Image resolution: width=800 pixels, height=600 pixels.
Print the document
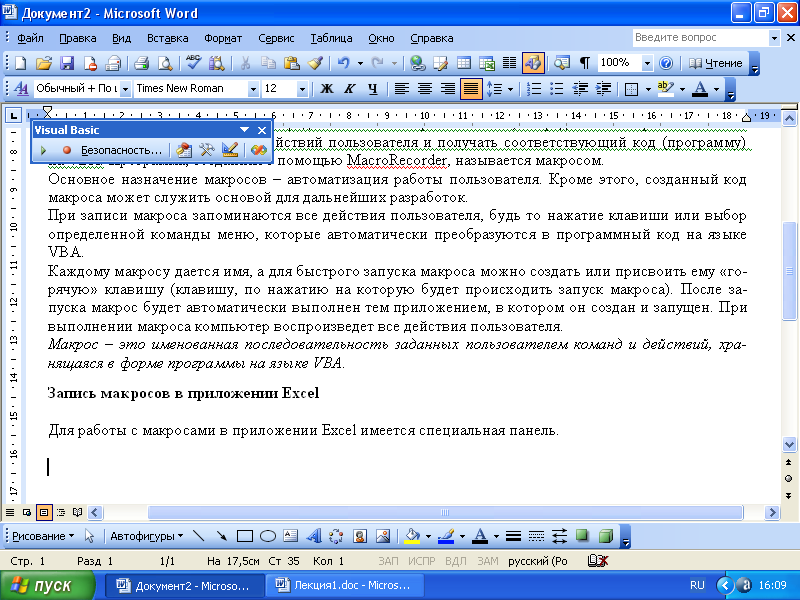pos(141,63)
